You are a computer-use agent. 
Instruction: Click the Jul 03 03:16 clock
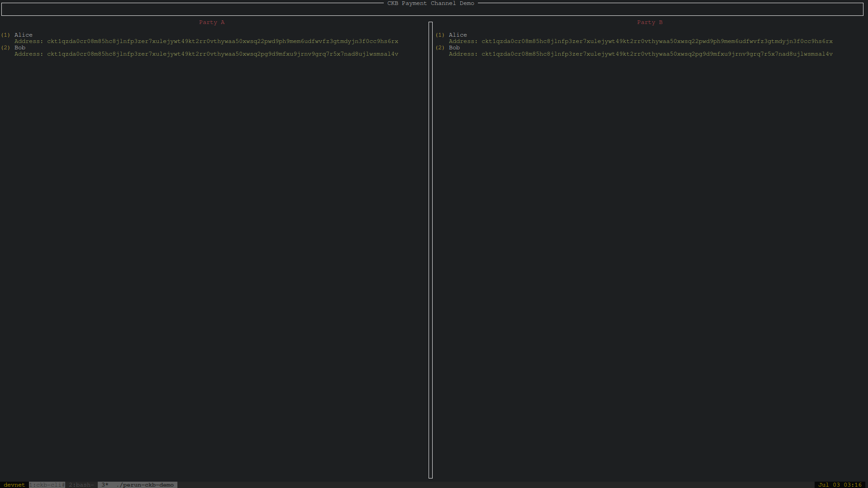pos(840,485)
